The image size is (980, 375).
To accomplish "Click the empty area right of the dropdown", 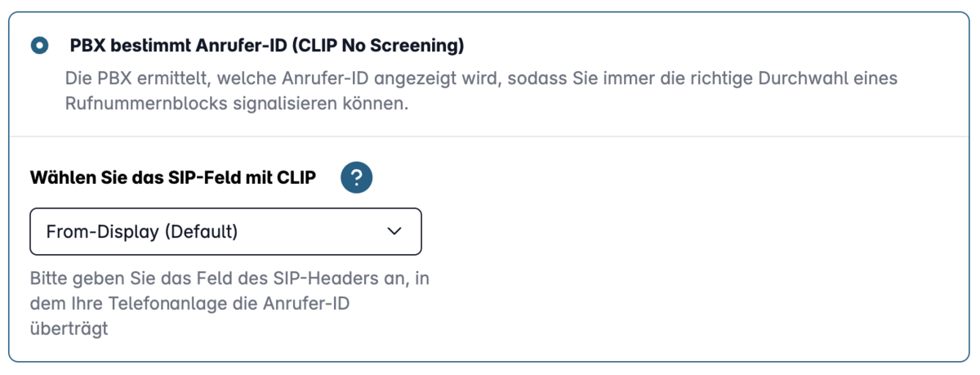I will tap(694, 231).
